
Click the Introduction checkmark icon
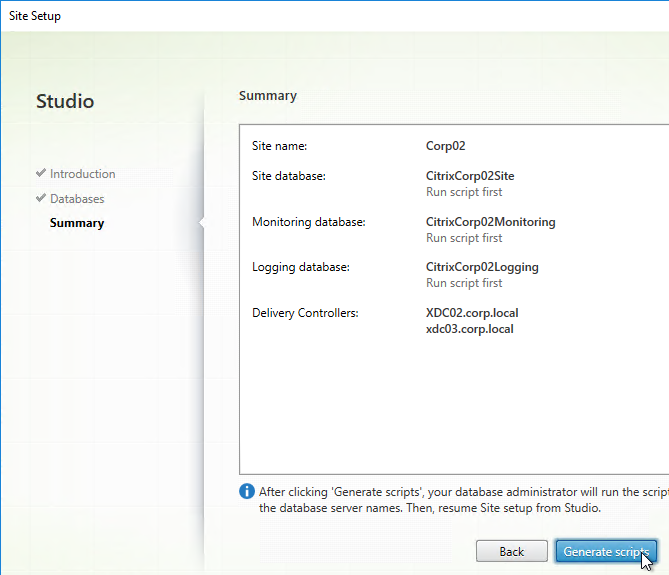point(41,173)
